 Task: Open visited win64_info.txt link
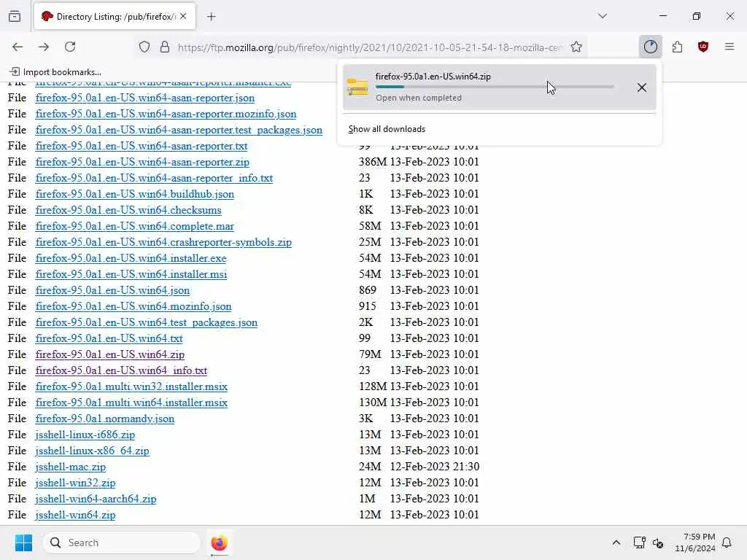click(122, 370)
